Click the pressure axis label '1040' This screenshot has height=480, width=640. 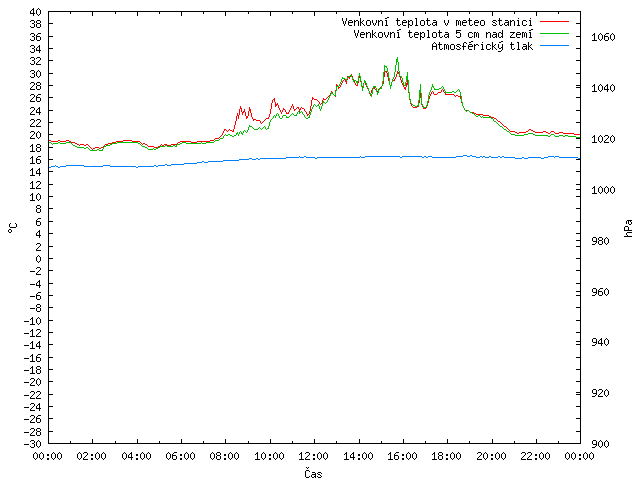pyautogui.click(x=603, y=88)
